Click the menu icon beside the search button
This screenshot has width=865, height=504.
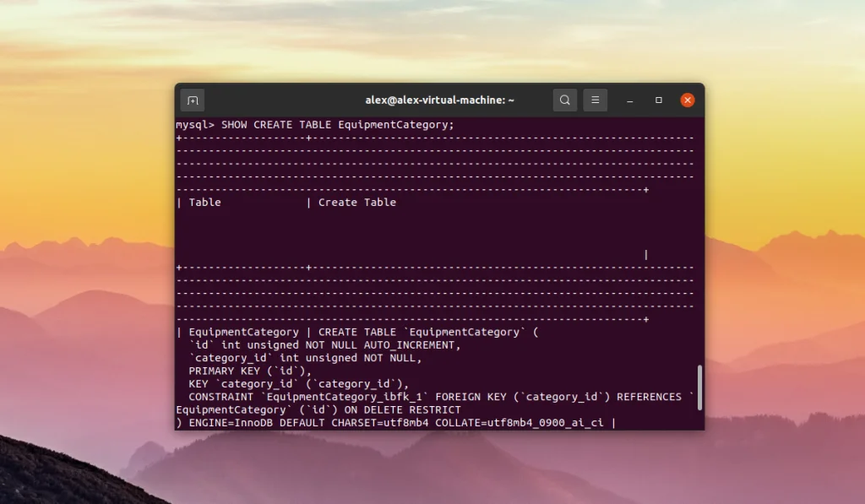[x=595, y=99]
